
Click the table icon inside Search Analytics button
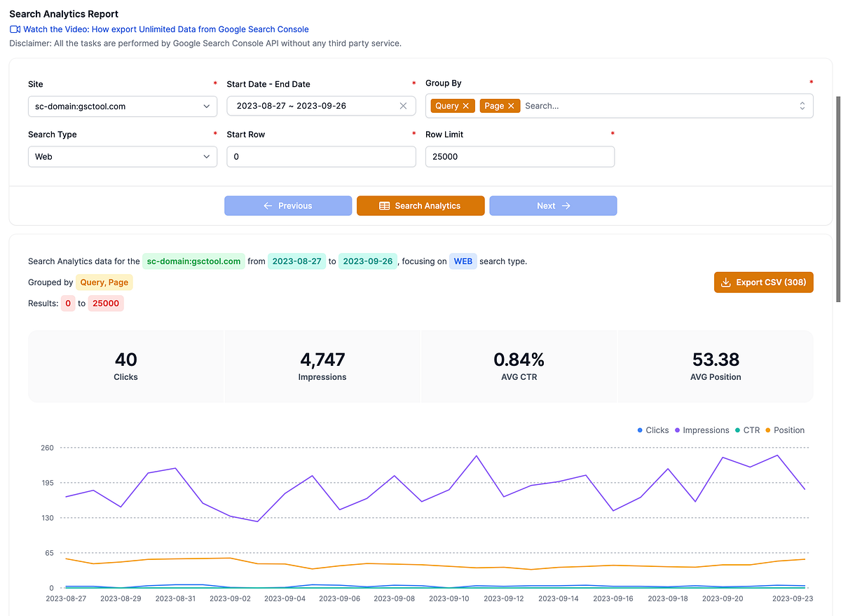pyautogui.click(x=385, y=205)
